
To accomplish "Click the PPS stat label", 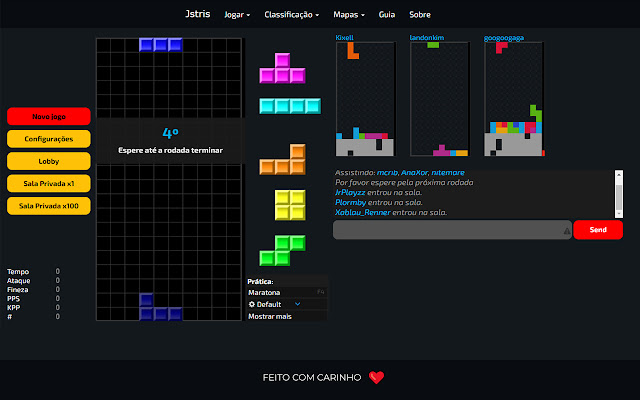I will (13, 298).
